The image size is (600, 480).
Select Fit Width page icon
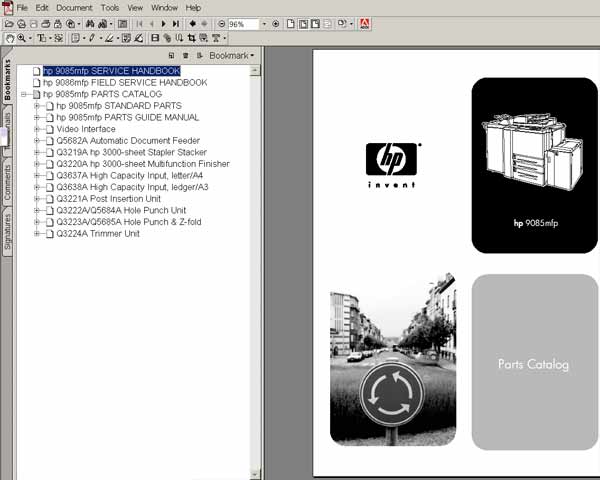pyautogui.click(x=315, y=24)
